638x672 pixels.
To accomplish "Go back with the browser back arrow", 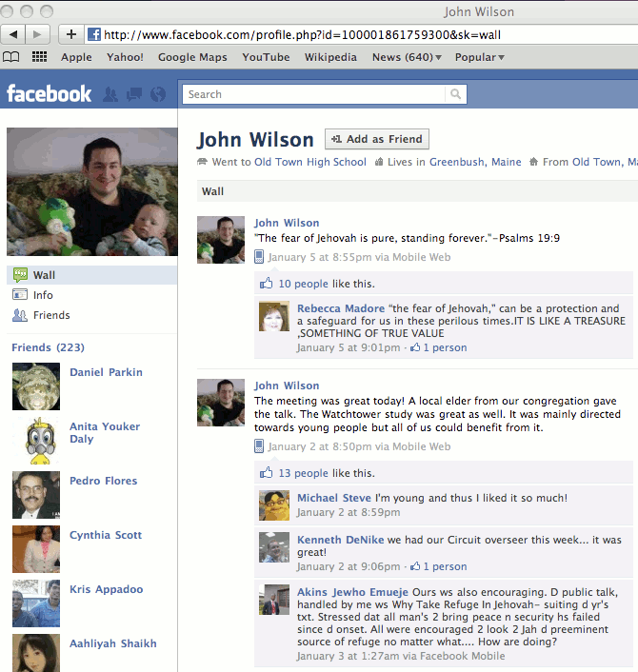I will 13,34.
